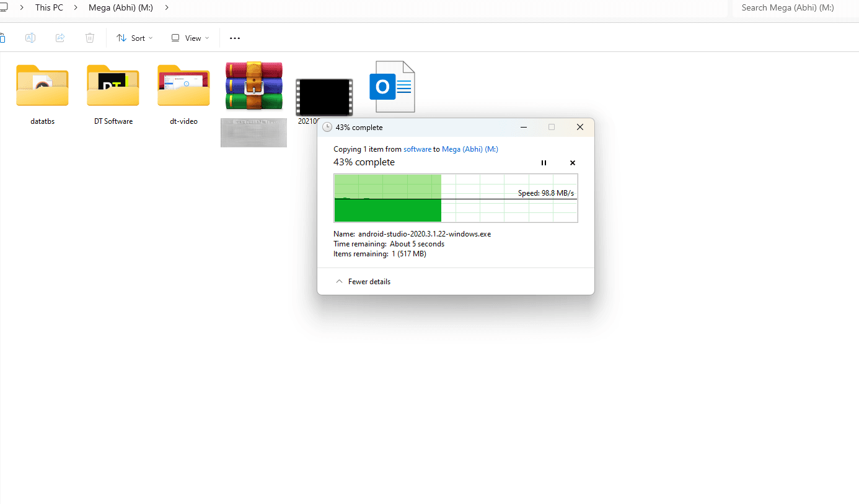859x504 pixels.
Task: Collapse dialog with Fewer details
Action: (363, 282)
